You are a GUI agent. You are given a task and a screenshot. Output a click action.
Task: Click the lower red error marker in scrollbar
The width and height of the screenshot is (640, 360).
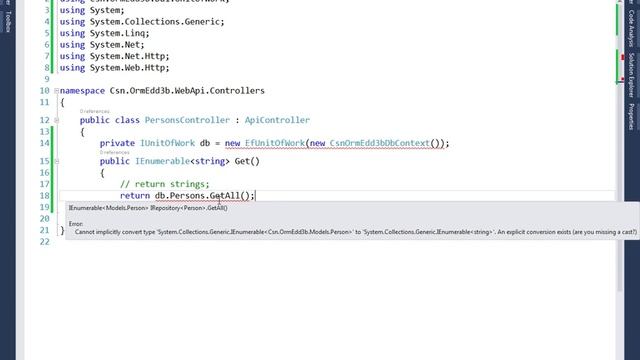click(622, 78)
